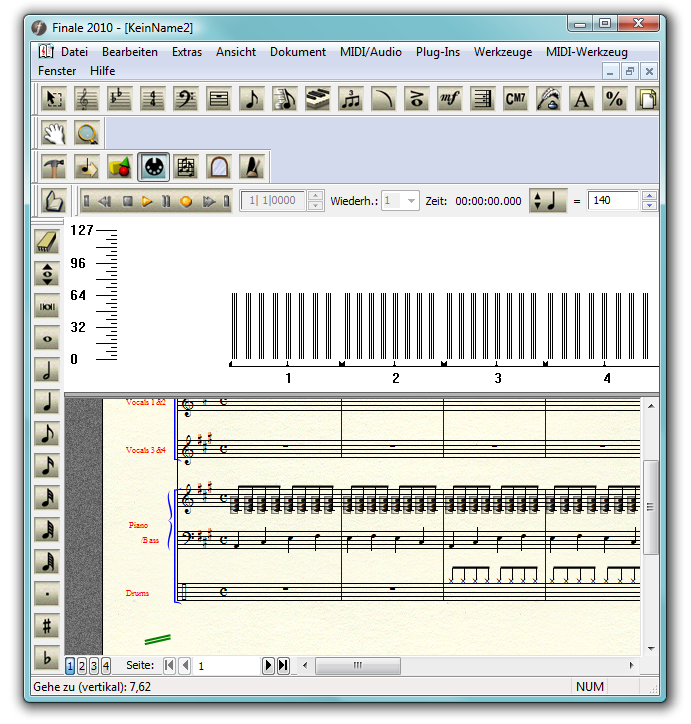Select the HyperScribe keyboard tool
Viewport: 691px width, 724px height.
[x=318, y=99]
